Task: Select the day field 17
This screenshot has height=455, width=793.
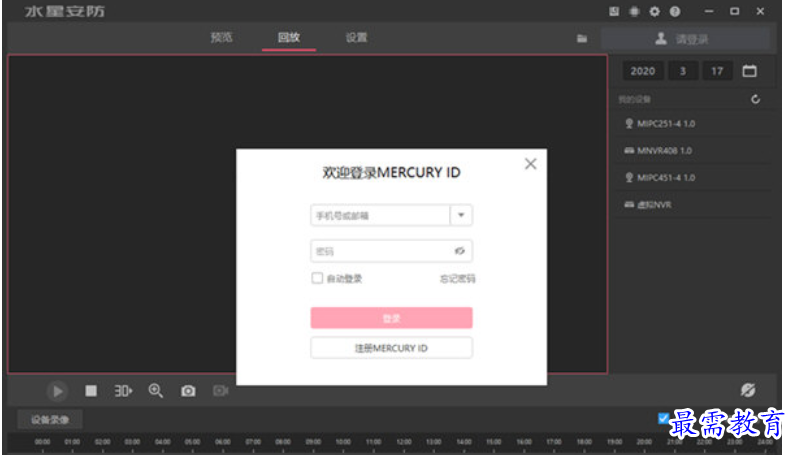Action: (717, 71)
